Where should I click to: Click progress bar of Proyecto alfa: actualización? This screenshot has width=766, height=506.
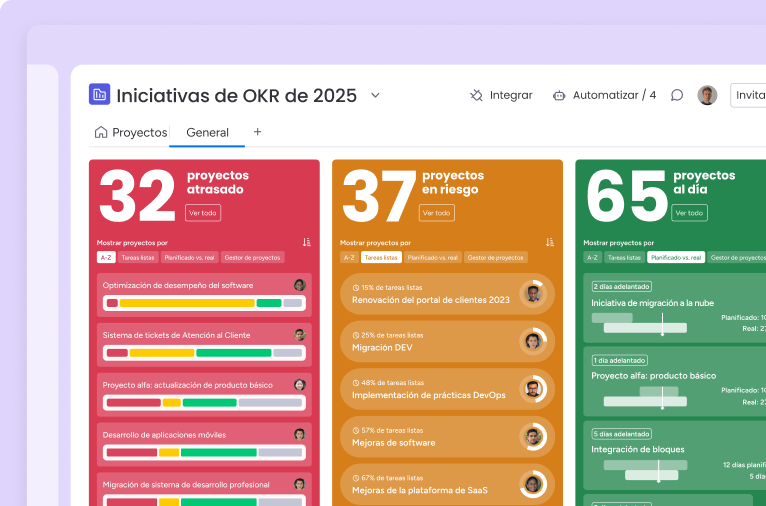204,402
